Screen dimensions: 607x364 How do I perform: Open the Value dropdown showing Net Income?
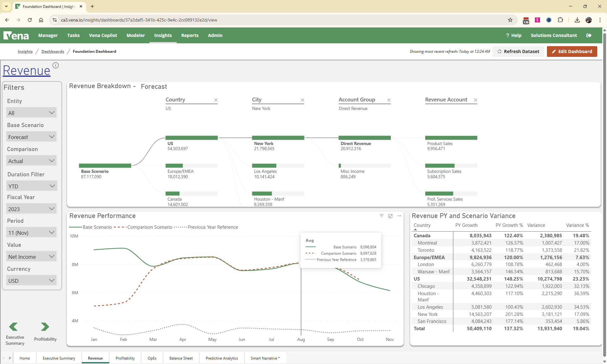coord(31,257)
